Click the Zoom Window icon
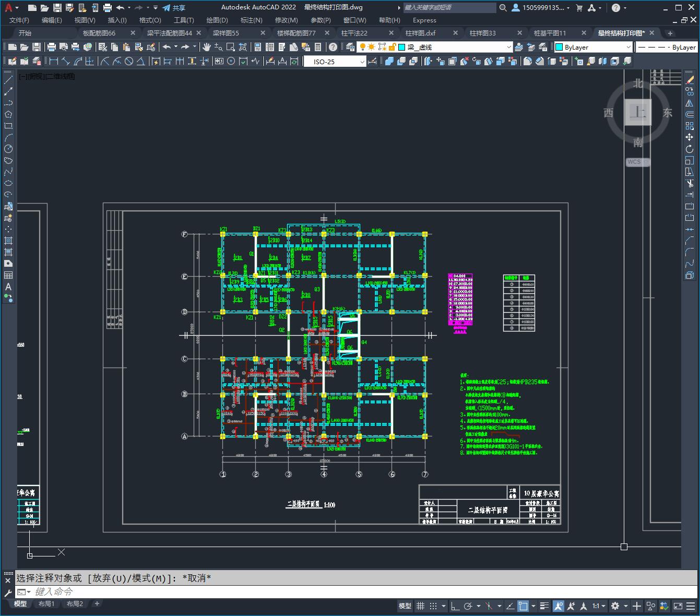Image resolution: width=700 pixels, height=616 pixels. point(231,47)
